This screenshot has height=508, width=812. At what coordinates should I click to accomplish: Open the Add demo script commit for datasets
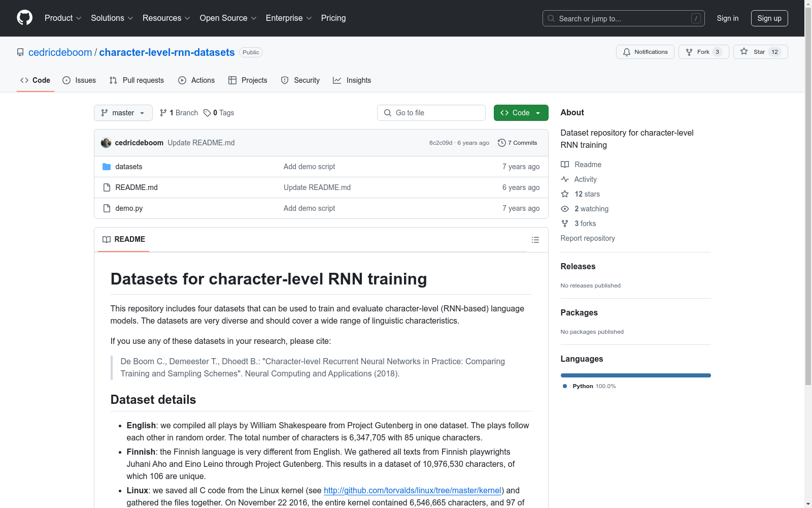pyautogui.click(x=309, y=167)
